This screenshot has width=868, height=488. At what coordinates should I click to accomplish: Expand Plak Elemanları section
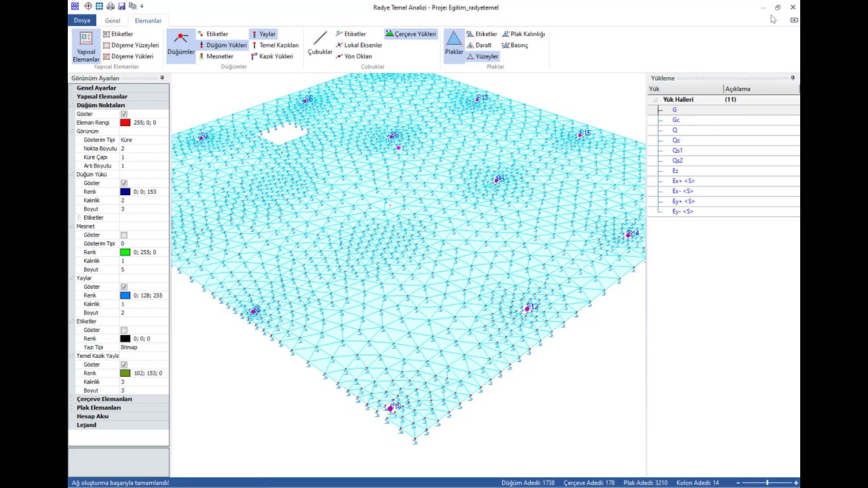(x=73, y=408)
